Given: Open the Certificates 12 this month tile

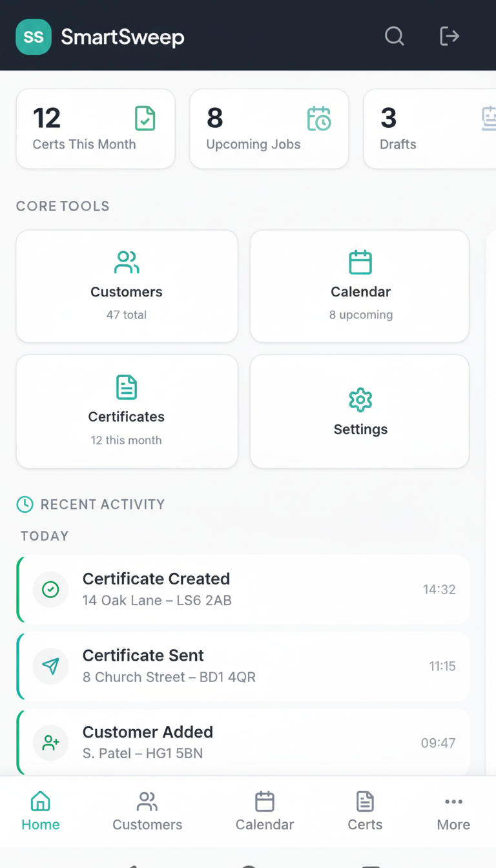Looking at the screenshot, I should tap(127, 411).
